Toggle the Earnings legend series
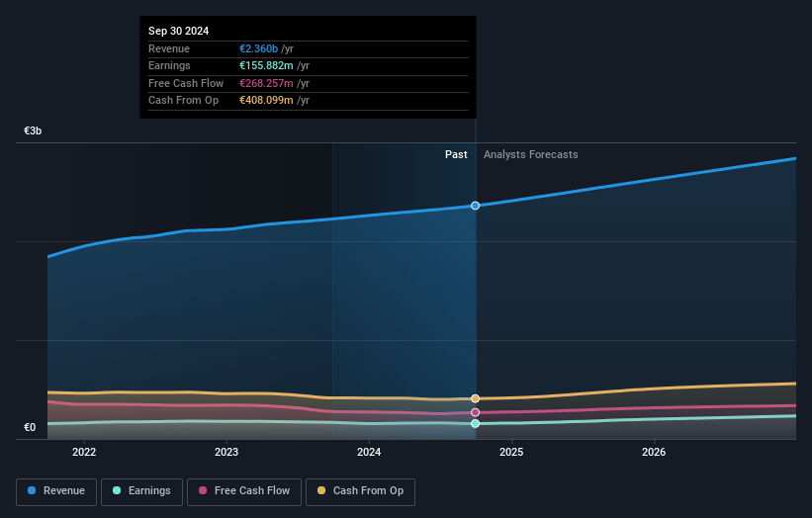Screen dimensions: 812x518 click(141, 491)
